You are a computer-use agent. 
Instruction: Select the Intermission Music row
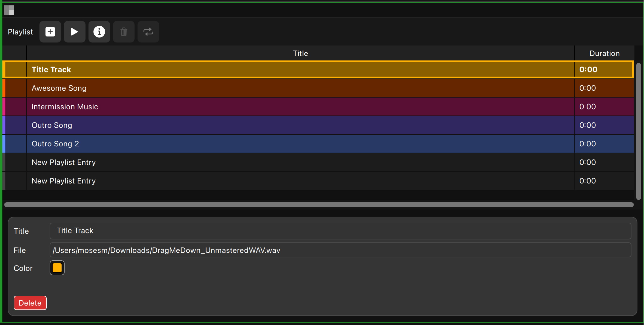click(x=179, y=107)
